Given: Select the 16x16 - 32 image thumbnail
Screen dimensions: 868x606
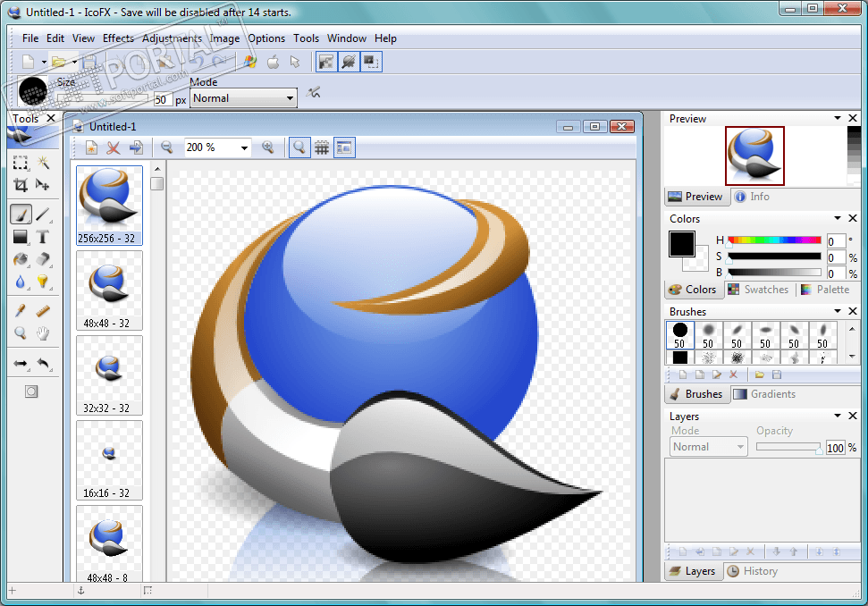Looking at the screenshot, I should click(109, 460).
